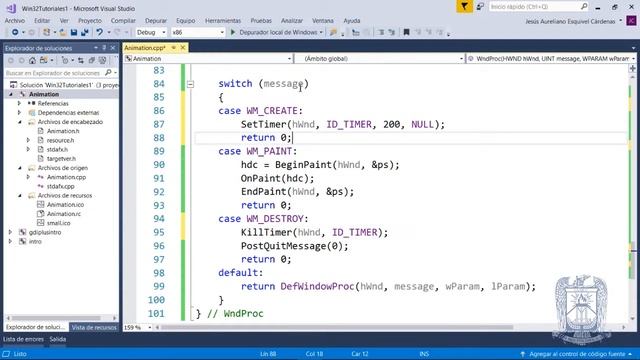
Task: Open the Depurar menu
Action: click(156, 20)
